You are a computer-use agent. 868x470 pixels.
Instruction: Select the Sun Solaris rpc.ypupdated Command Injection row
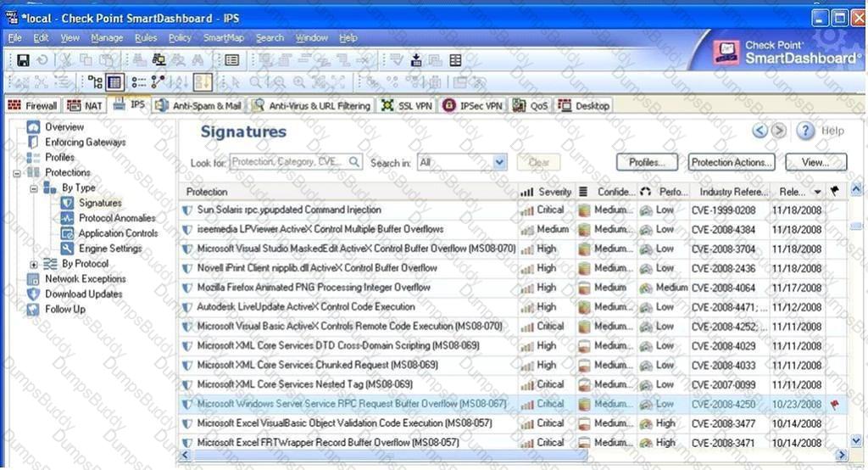coord(513,210)
